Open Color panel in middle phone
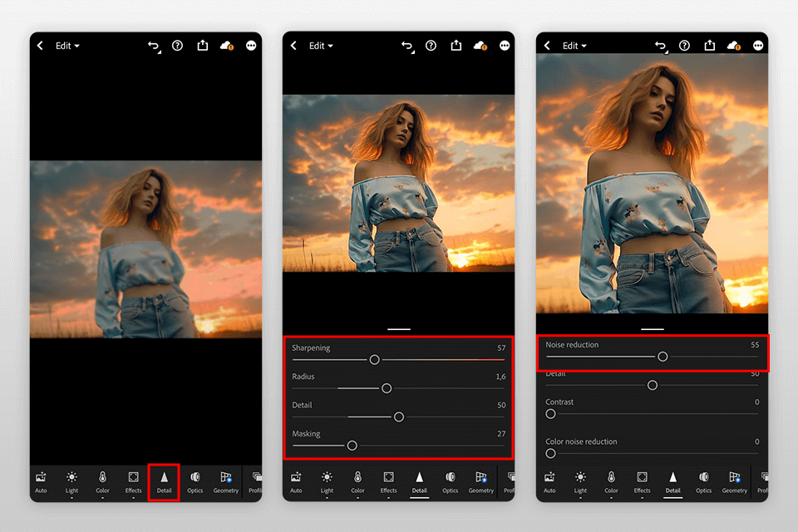The height and width of the screenshot is (532, 798). pos(357,482)
